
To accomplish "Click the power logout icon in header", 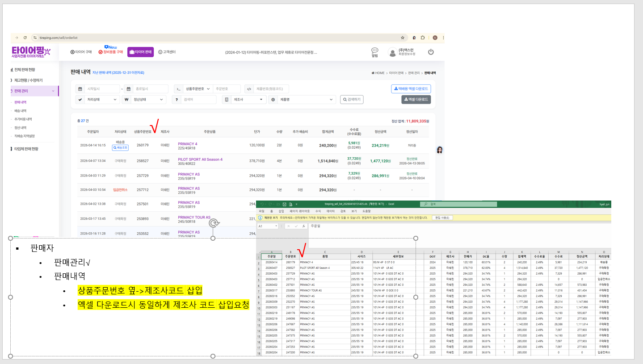I will pyautogui.click(x=431, y=52).
